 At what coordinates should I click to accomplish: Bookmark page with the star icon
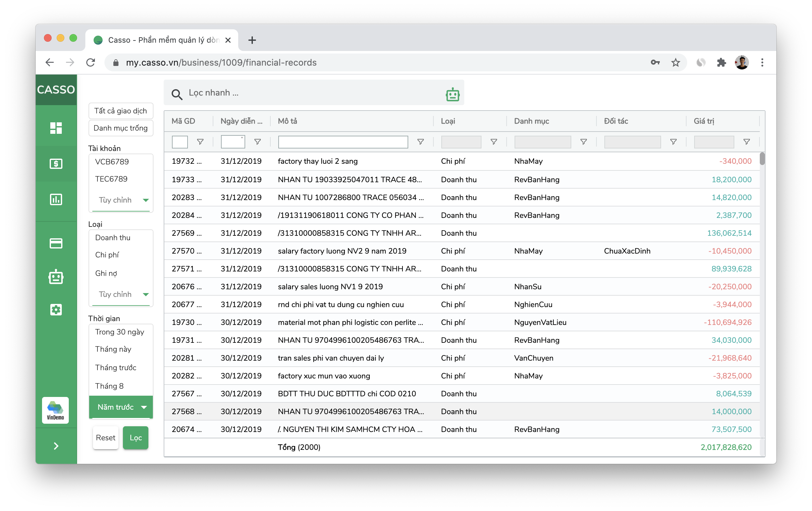pyautogui.click(x=675, y=62)
